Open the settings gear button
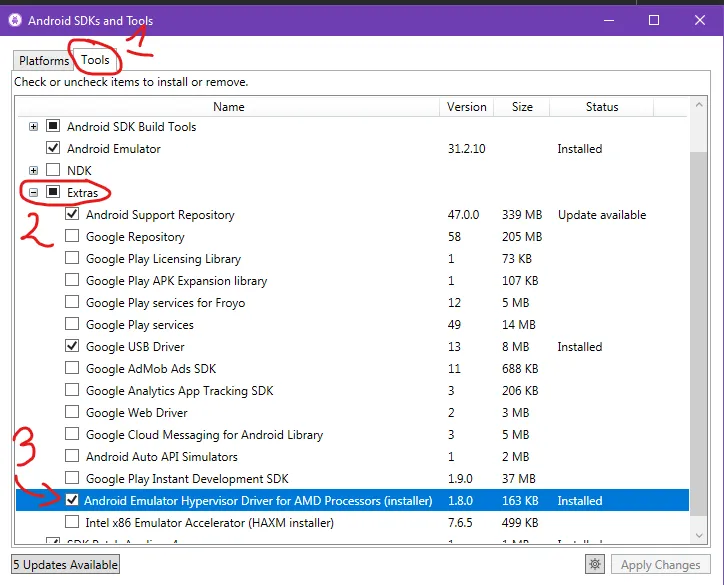The image size is (724, 585). coord(595,564)
